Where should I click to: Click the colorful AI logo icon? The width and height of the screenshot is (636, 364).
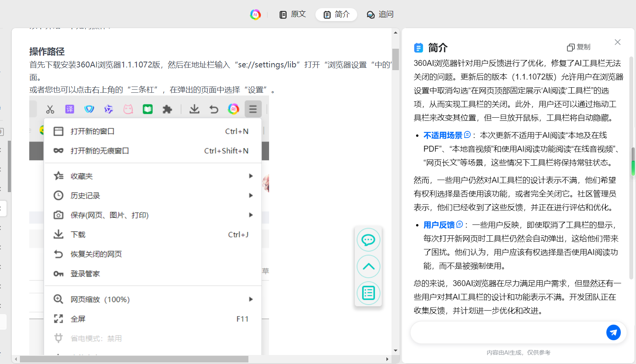tap(255, 14)
